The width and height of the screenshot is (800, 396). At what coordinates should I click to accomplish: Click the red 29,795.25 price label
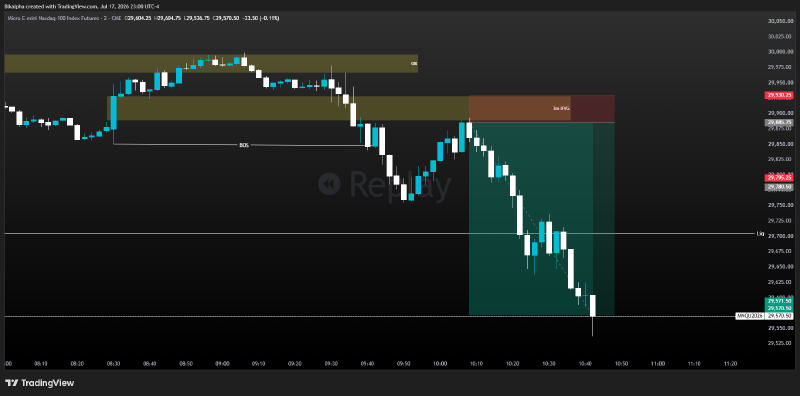click(778, 178)
